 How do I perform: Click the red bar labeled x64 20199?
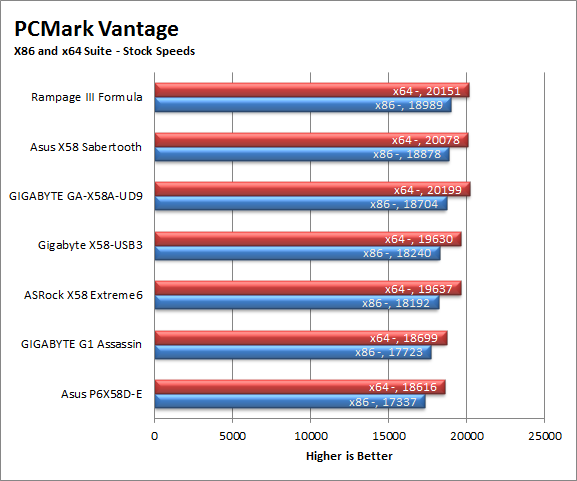point(313,189)
